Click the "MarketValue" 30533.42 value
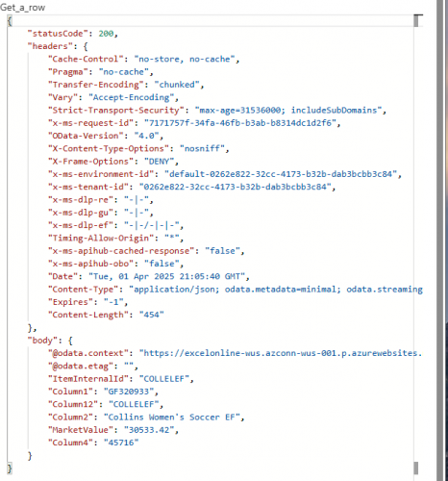The width and height of the screenshot is (448, 481). (149, 430)
